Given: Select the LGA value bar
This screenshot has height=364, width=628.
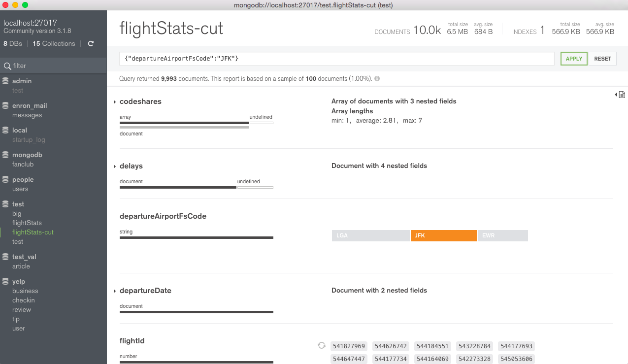Looking at the screenshot, I should [370, 235].
